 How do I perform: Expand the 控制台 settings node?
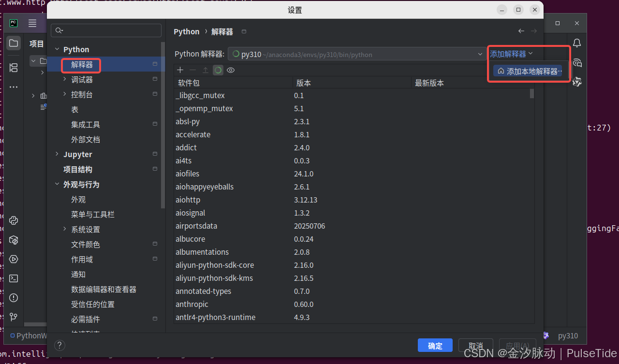point(65,94)
